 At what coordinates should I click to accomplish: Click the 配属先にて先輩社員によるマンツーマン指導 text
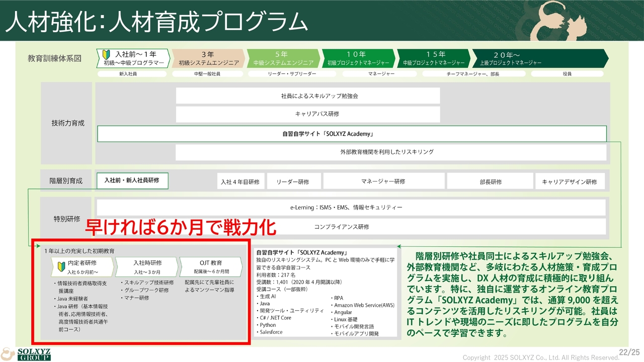click(x=209, y=286)
